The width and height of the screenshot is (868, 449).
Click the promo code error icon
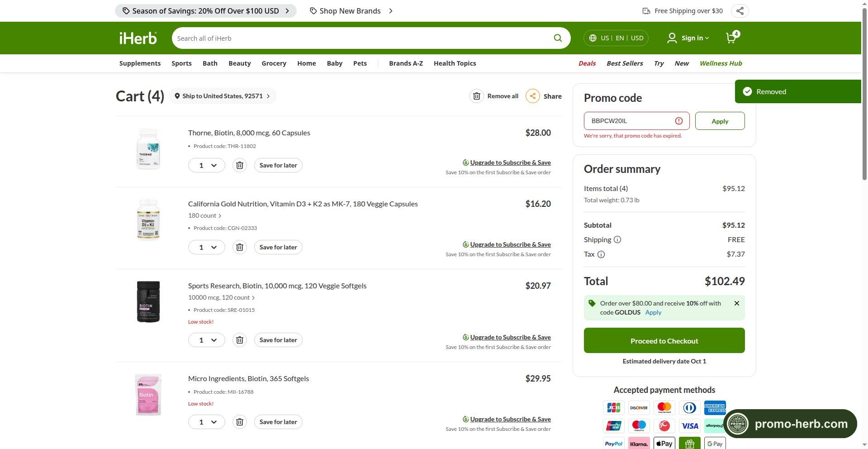tap(679, 121)
